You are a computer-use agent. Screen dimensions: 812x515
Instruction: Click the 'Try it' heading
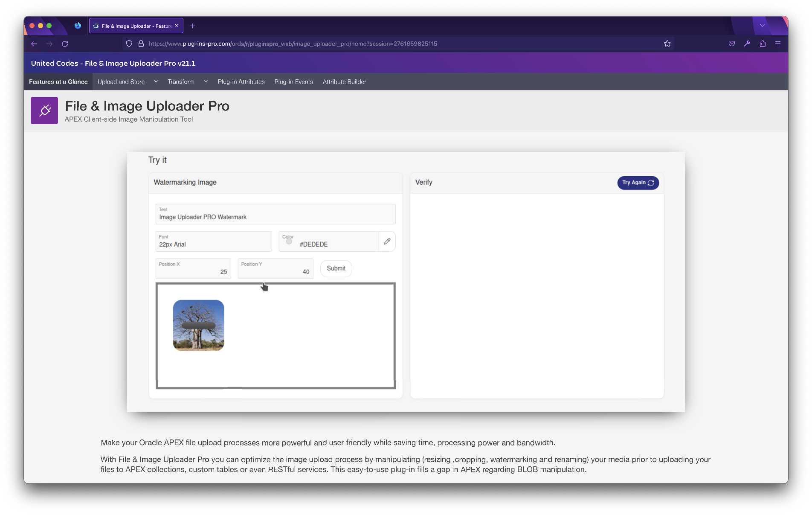[x=157, y=160]
